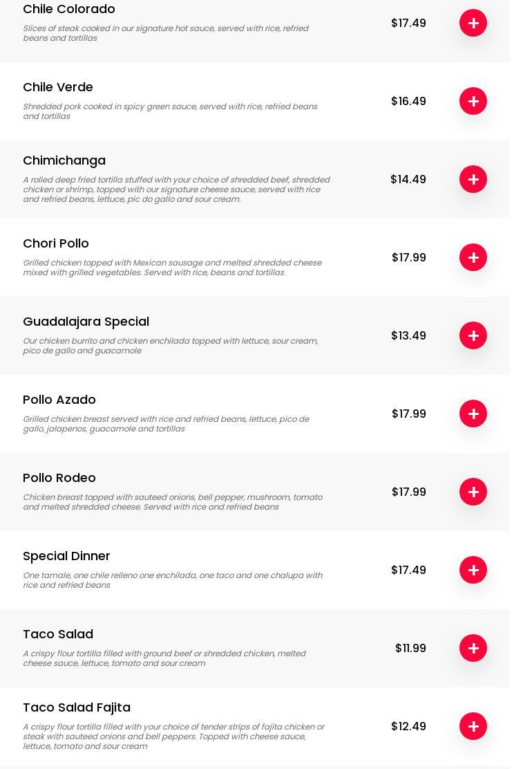Add Taco Salad Fajita to cart
This screenshot has height=769, width=532.
coord(473,726)
